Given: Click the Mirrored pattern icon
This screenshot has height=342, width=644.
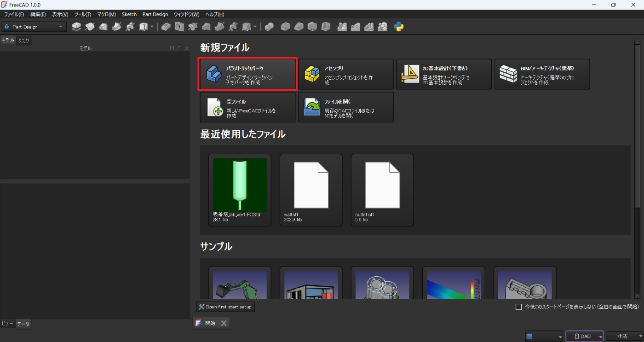Looking at the screenshot, I should (342, 27).
